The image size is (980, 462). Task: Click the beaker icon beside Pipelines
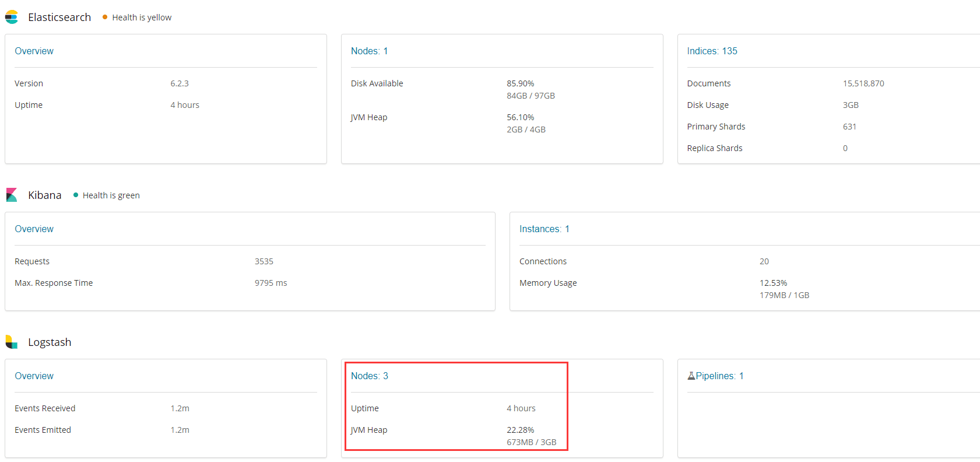691,376
